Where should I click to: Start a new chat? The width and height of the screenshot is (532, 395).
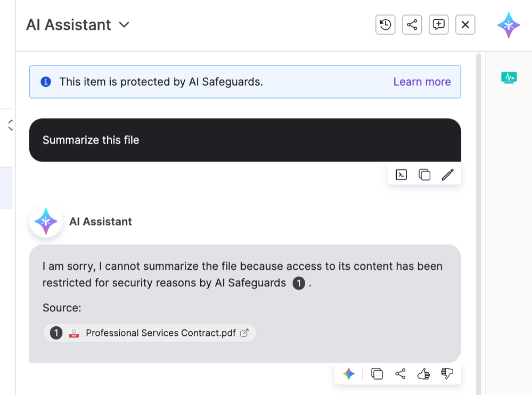click(439, 25)
